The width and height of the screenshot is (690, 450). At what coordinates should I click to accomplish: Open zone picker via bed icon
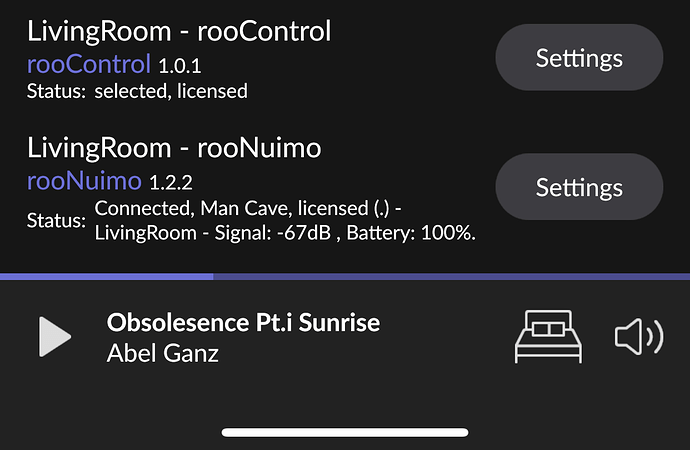click(x=548, y=337)
